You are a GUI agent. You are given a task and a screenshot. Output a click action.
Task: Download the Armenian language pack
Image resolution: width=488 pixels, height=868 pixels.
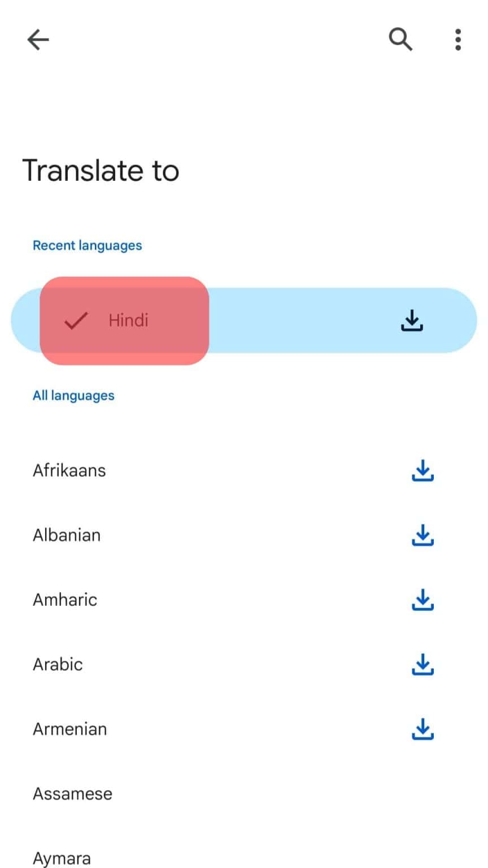click(422, 729)
